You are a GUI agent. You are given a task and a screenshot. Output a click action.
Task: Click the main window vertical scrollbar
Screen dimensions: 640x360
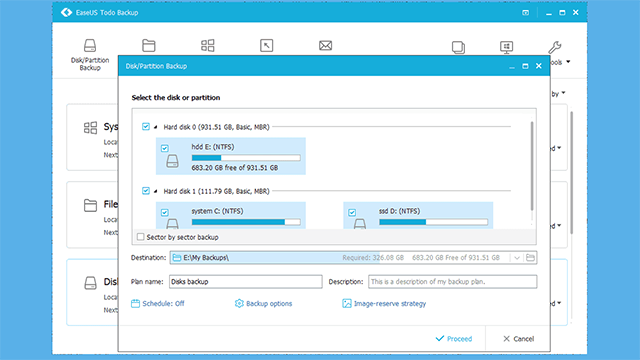(x=571, y=173)
